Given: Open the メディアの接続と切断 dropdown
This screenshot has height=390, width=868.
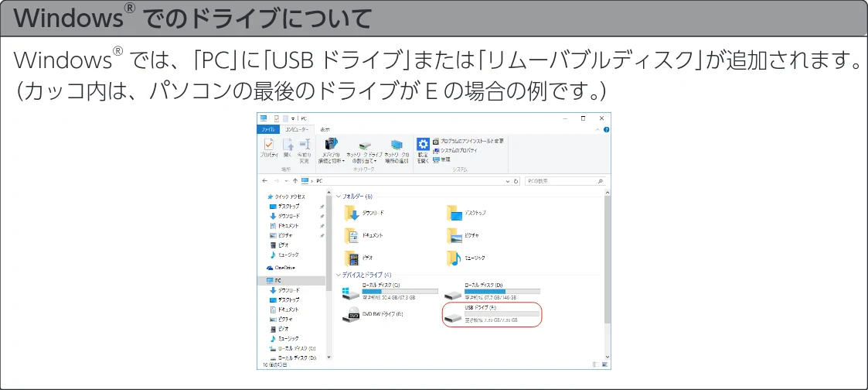Looking at the screenshot, I should click(332, 151).
